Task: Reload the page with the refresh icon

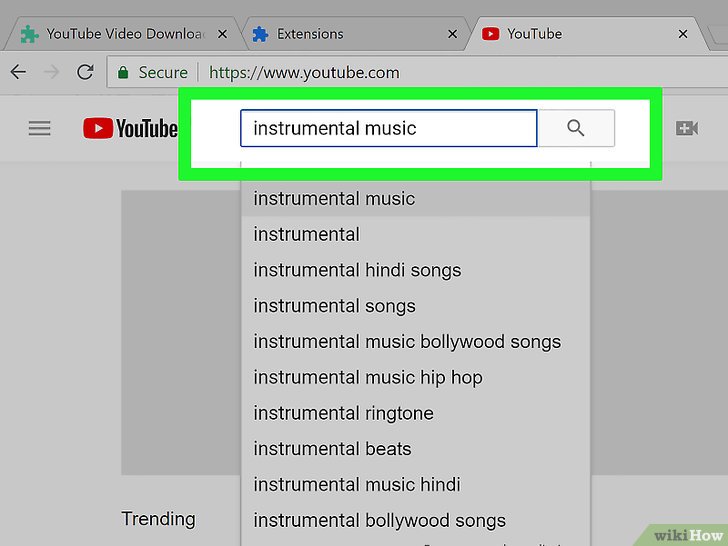Action: click(85, 72)
